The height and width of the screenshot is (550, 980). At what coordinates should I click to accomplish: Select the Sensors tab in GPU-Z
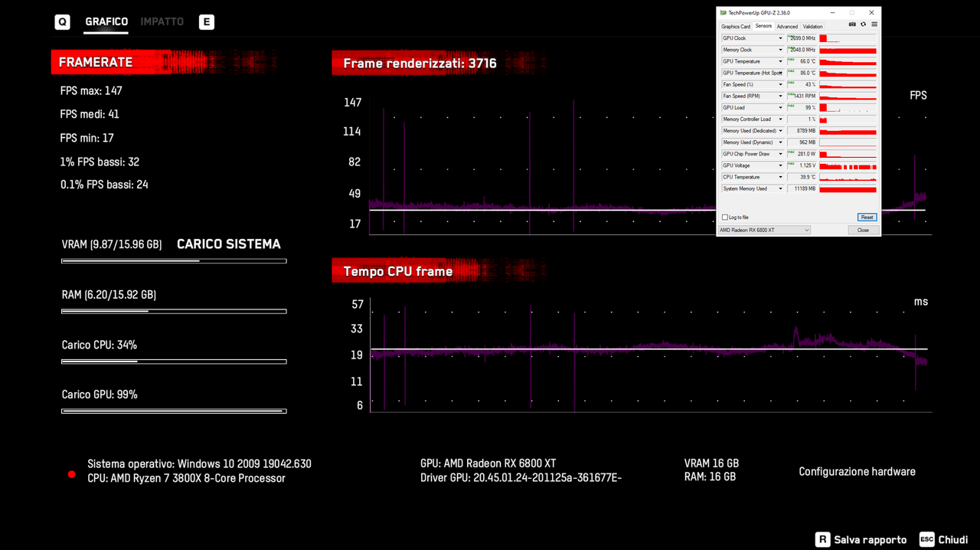[763, 26]
